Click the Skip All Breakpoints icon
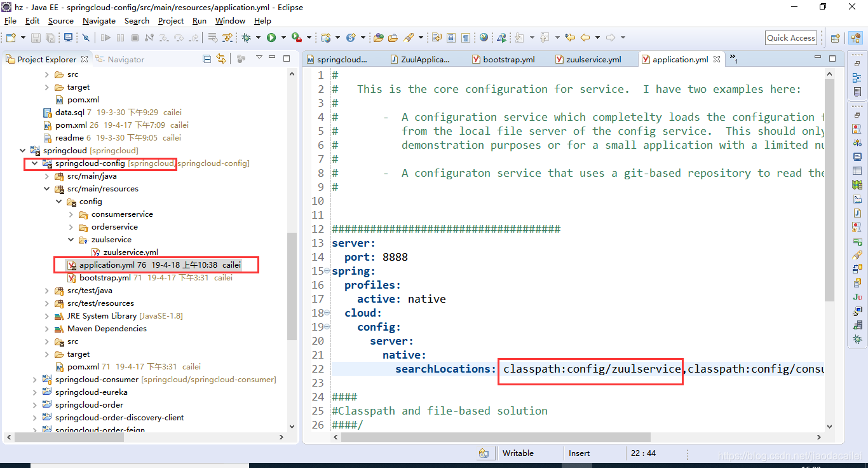 coord(86,38)
